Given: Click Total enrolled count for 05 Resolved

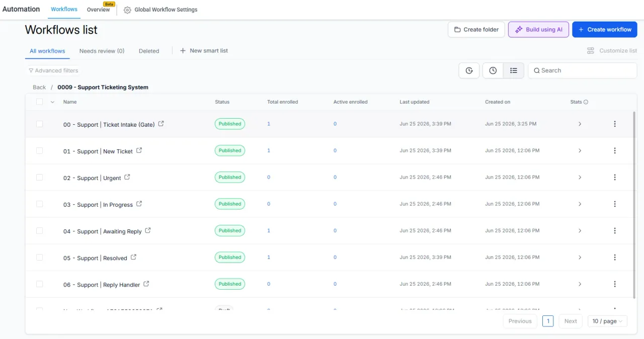Looking at the screenshot, I should coord(269,257).
